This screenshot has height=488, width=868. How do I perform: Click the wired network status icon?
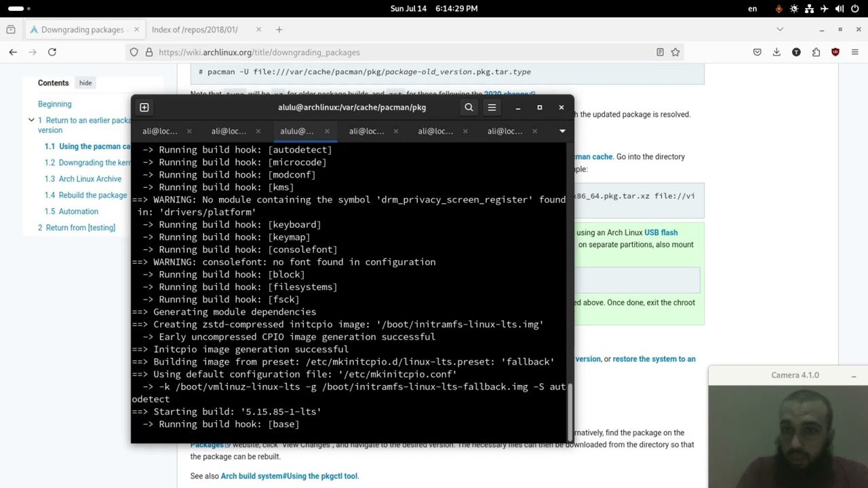(810, 9)
